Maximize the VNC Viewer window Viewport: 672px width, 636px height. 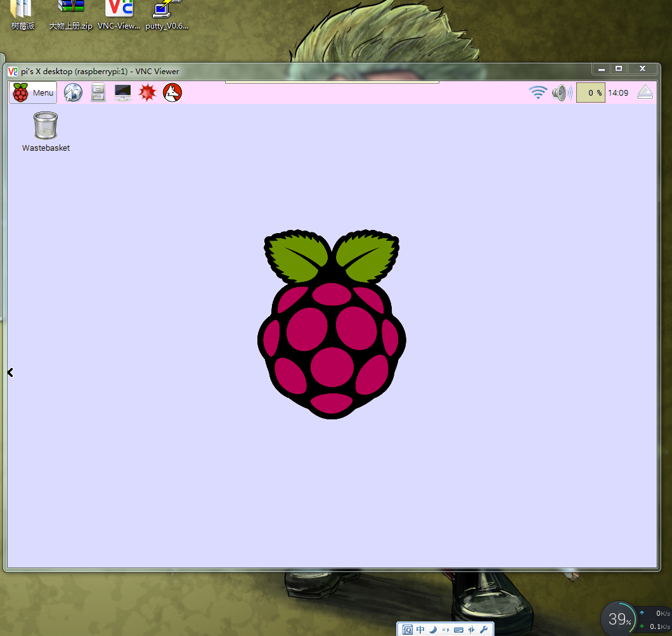click(619, 68)
